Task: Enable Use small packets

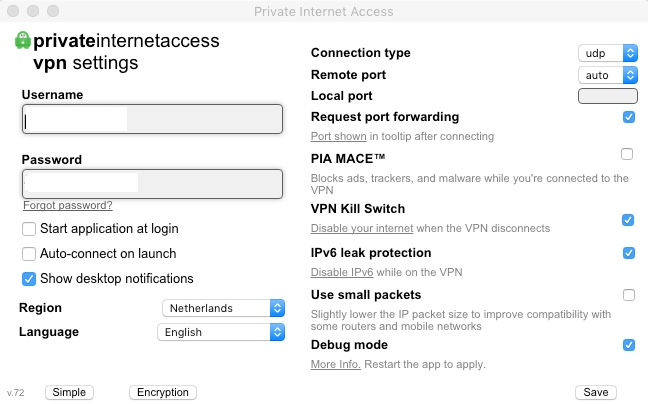Action: click(629, 295)
